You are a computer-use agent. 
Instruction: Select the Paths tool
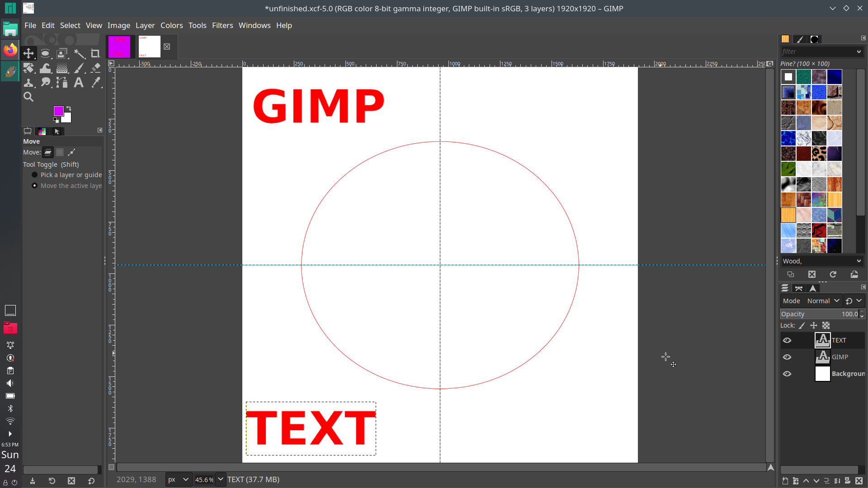(62, 82)
